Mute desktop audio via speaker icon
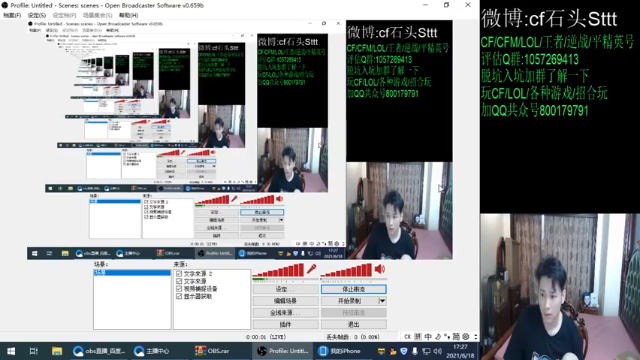The height and width of the screenshot is (360, 640). [380, 269]
